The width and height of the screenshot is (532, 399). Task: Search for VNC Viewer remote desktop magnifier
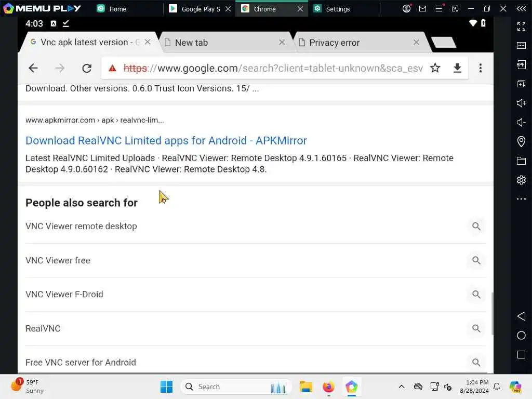(x=476, y=227)
